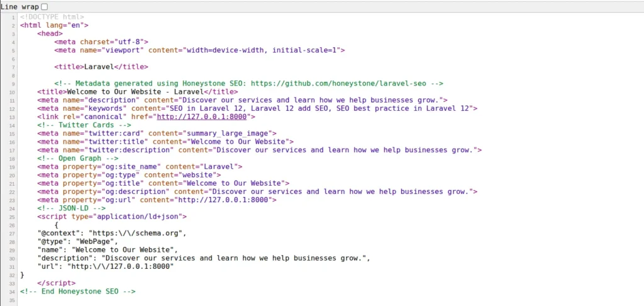Click the 'Welcome to Our Website - Laravel' title

click(x=138, y=92)
